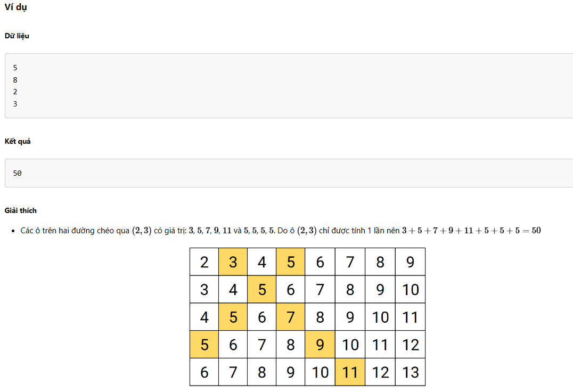Screen dimensions: 573x392
Task: Click the 'Ví dụ' heading
Action: [x=16, y=7]
